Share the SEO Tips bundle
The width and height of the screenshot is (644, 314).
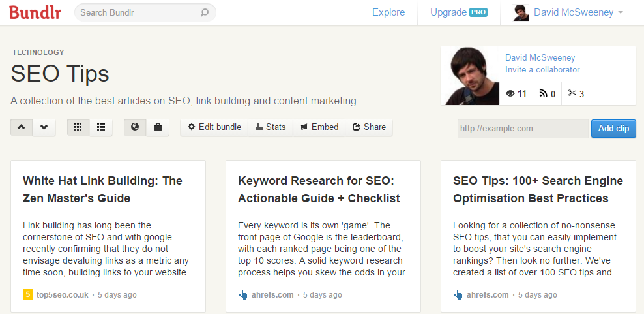[x=369, y=127]
